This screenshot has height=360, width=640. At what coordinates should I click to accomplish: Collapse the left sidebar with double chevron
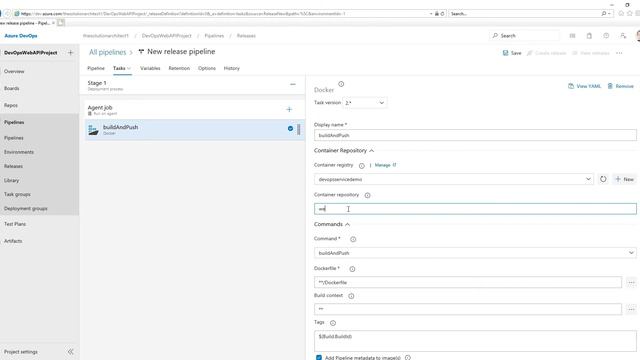[x=70, y=351]
